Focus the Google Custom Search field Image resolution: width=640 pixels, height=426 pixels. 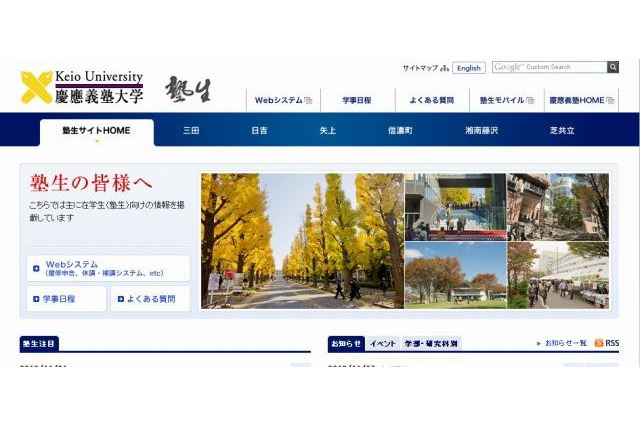click(549, 67)
